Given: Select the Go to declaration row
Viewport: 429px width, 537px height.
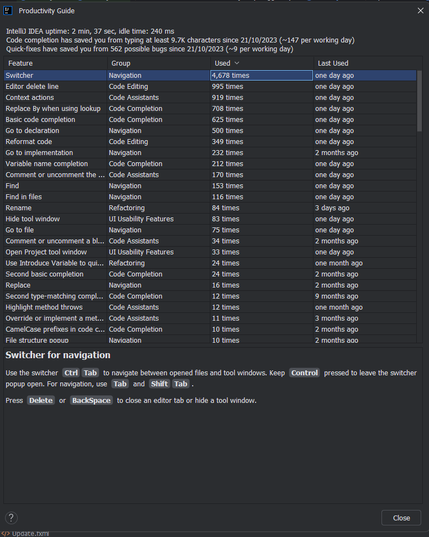Looking at the screenshot, I should pos(210,130).
